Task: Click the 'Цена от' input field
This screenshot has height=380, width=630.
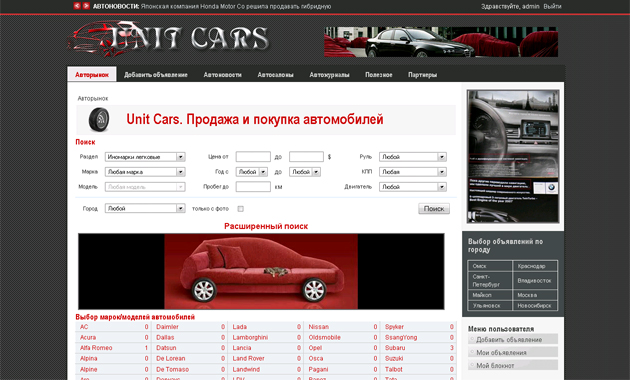Action: coord(253,157)
